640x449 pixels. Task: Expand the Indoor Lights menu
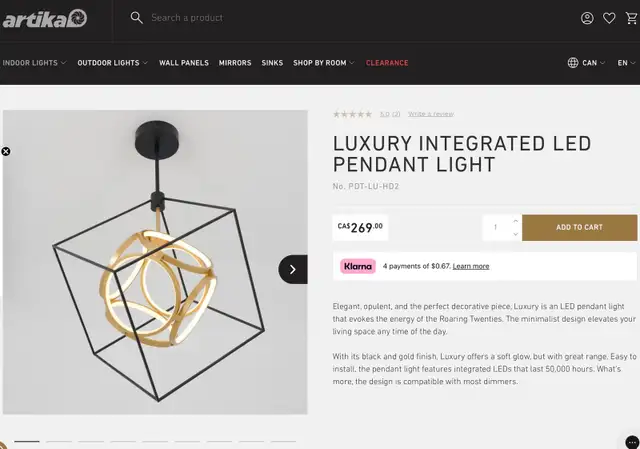[x=34, y=63]
